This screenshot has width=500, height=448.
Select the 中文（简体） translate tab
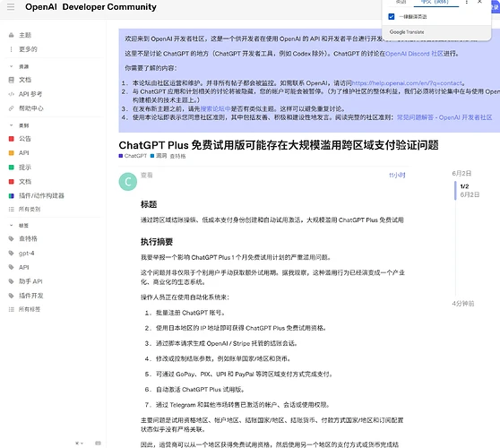(435, 2)
